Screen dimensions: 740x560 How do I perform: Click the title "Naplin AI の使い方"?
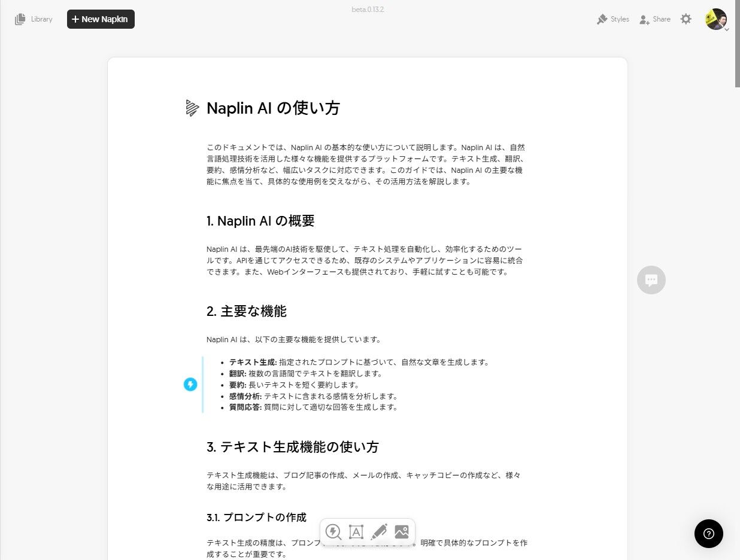tap(273, 108)
